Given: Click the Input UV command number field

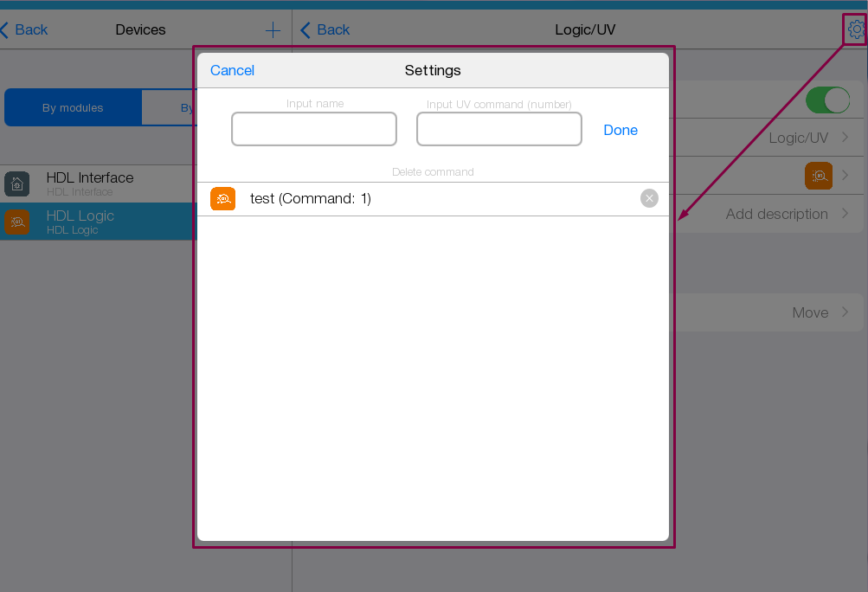Looking at the screenshot, I should [x=498, y=129].
